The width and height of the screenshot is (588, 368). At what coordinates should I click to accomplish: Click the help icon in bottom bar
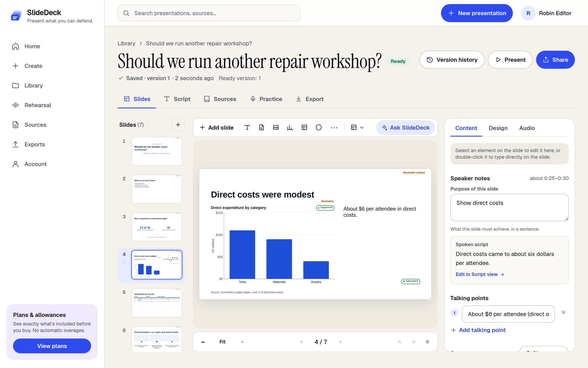tap(428, 342)
